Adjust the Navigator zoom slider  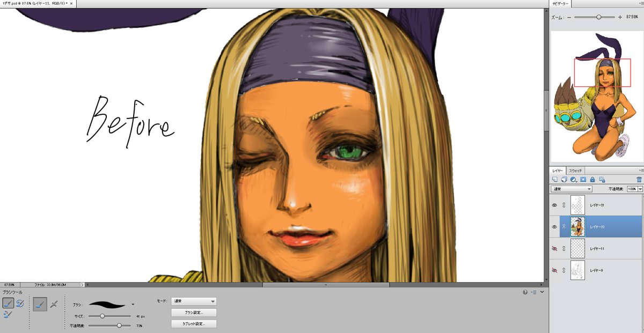(595, 17)
